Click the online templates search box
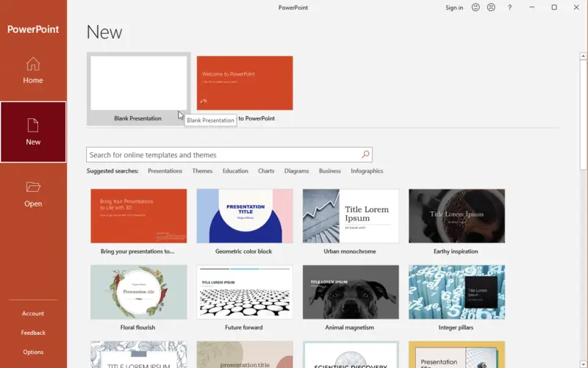The image size is (588, 368). tap(229, 154)
